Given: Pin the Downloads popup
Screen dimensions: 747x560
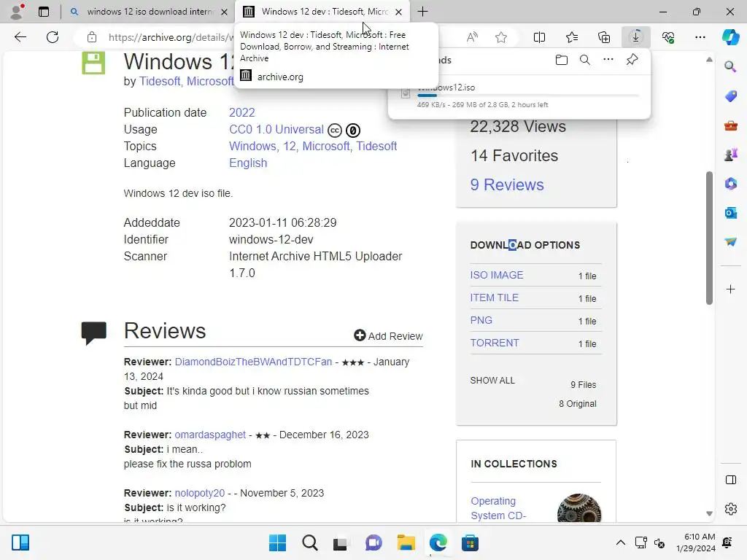Looking at the screenshot, I should (632, 60).
